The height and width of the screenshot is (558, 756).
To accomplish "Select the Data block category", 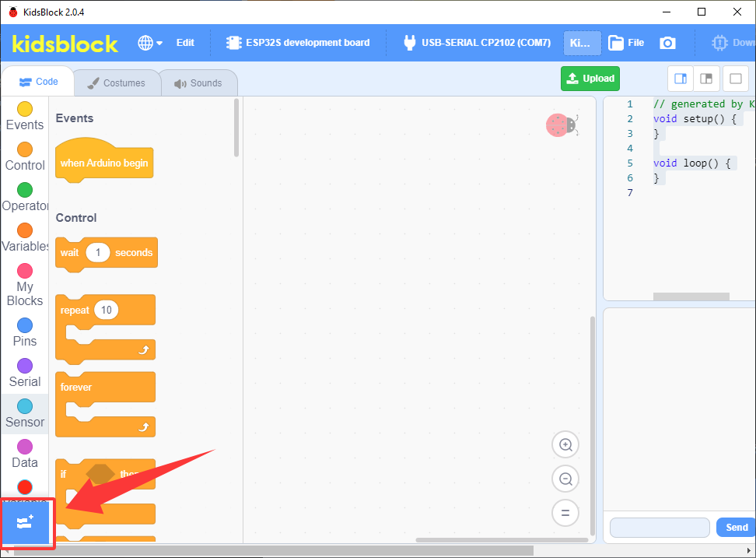I will tap(25, 454).
